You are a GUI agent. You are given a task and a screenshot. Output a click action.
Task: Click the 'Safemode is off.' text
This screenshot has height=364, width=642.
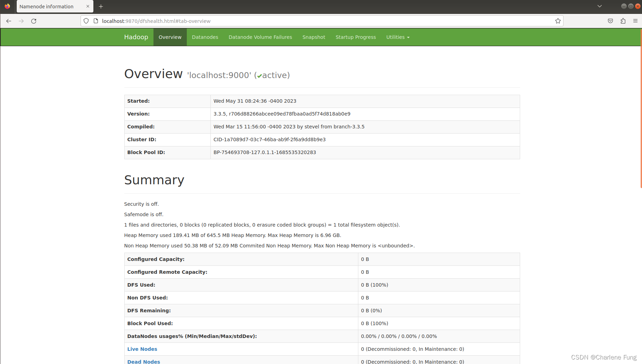144,214
